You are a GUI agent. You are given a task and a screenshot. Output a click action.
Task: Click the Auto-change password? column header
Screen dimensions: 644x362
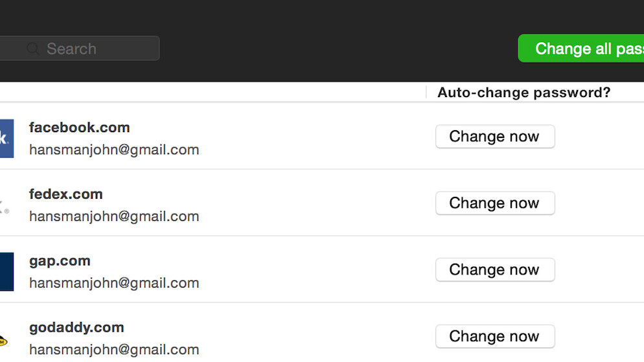click(x=523, y=93)
